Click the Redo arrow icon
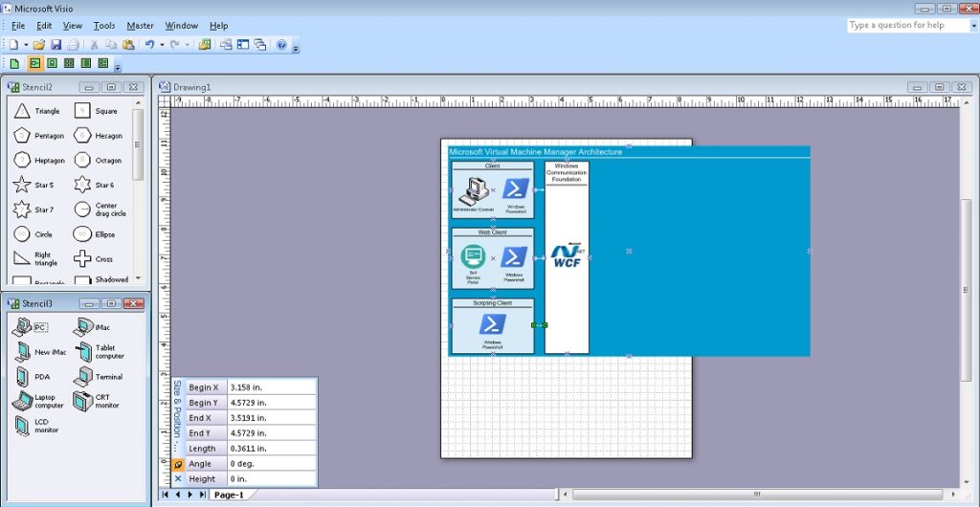980x507 pixels. click(174, 45)
